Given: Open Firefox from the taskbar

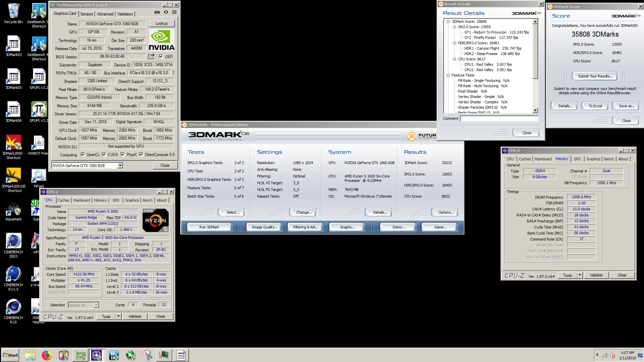Looking at the screenshot, I should (x=47, y=355).
